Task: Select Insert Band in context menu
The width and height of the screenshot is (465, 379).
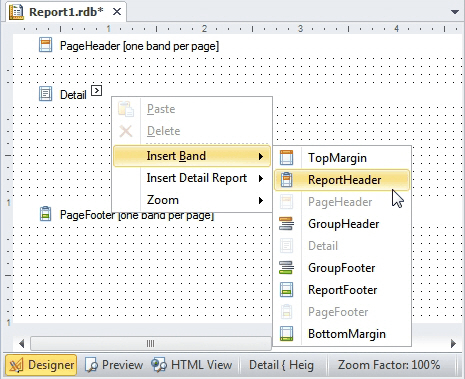Action: [x=192, y=156]
